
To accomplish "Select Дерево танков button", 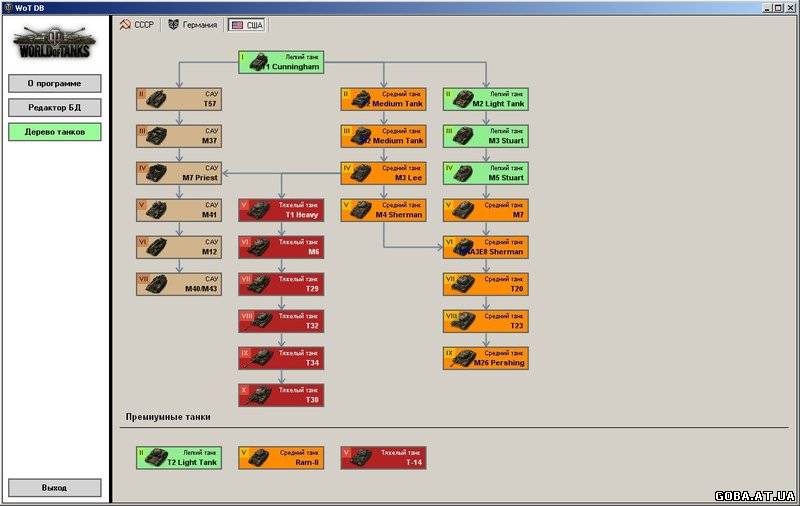I will click(x=55, y=132).
